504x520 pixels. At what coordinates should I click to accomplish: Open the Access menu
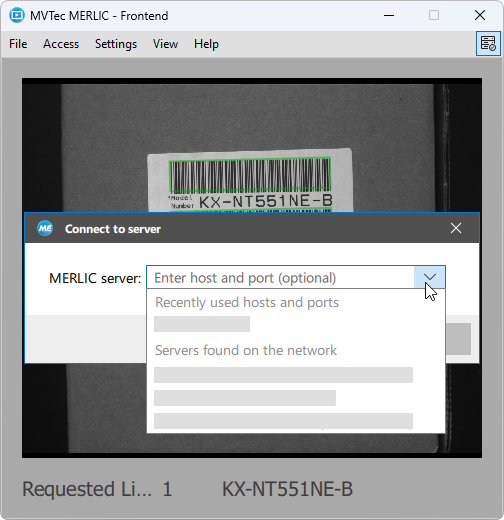[61, 44]
